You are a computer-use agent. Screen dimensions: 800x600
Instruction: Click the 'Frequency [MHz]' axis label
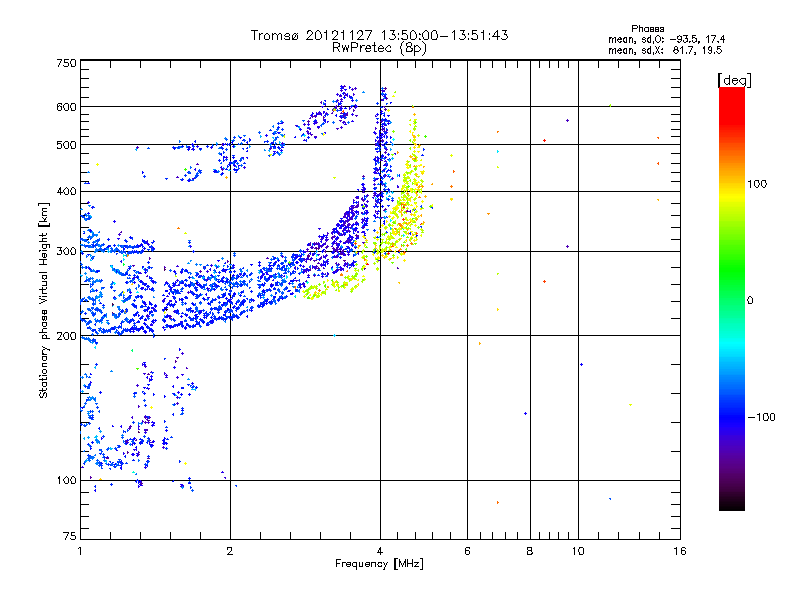point(379,564)
